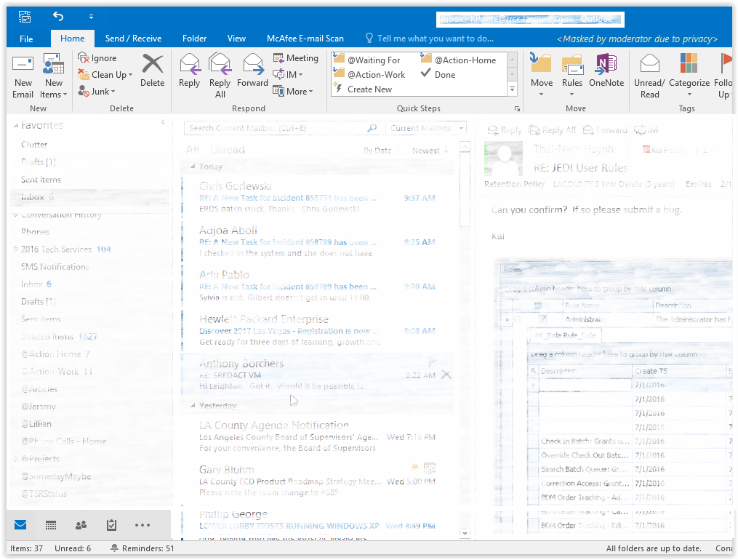Open the View tab
The width and height of the screenshot is (738, 560).
(236, 39)
